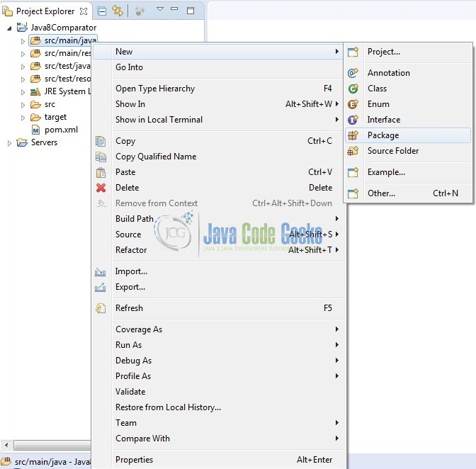This screenshot has width=476, height=469.
Task: Click the green Class icon
Action: click(x=353, y=89)
